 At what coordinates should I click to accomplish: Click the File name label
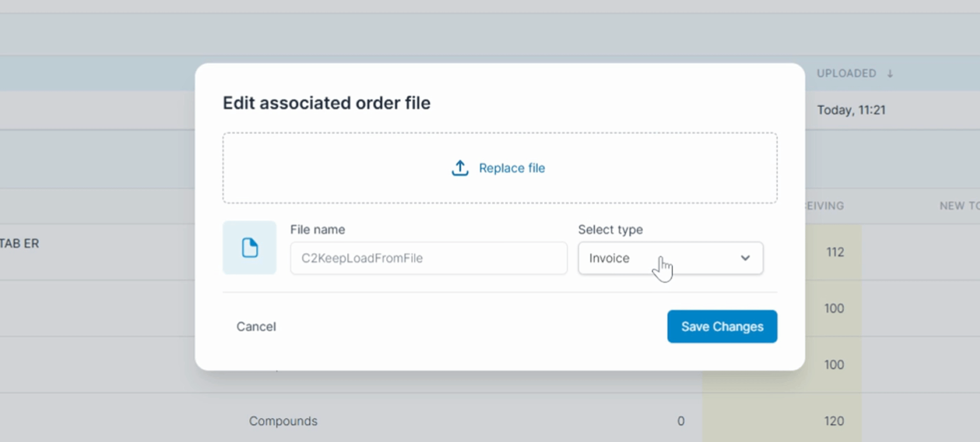point(317,230)
